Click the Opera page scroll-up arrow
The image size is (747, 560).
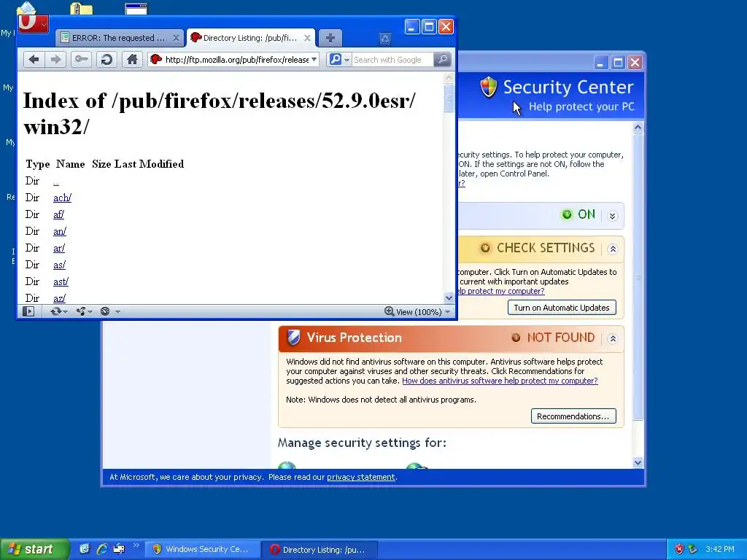click(449, 77)
